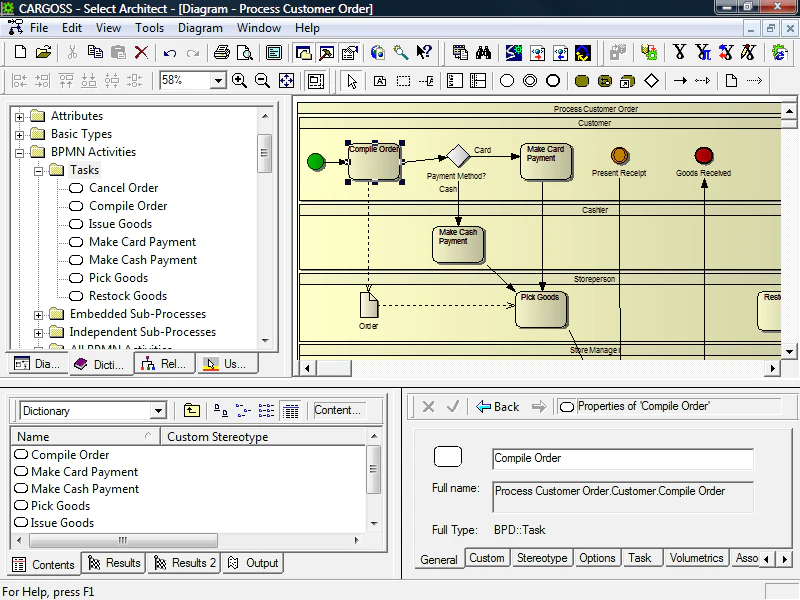This screenshot has width=800, height=600.
Task: Click the Content... button
Action: tap(338, 410)
